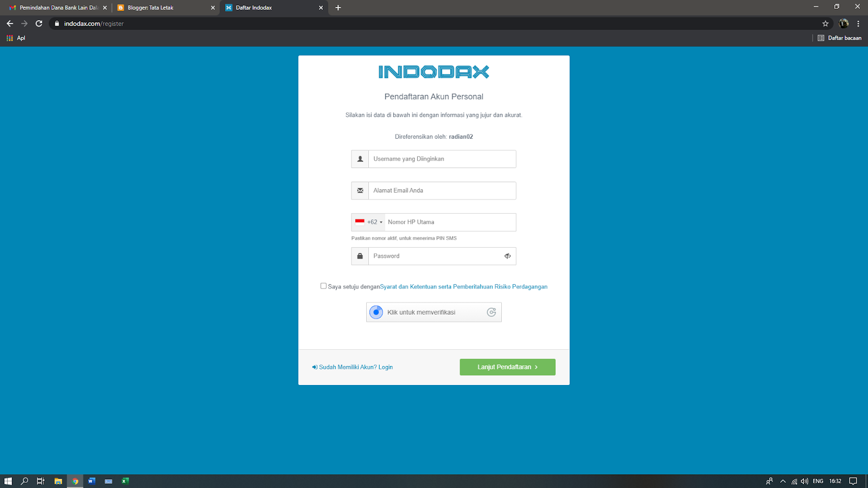The height and width of the screenshot is (488, 868).
Task: Click 'Klik untuk memverifikasi' captcha box
Action: click(x=434, y=312)
